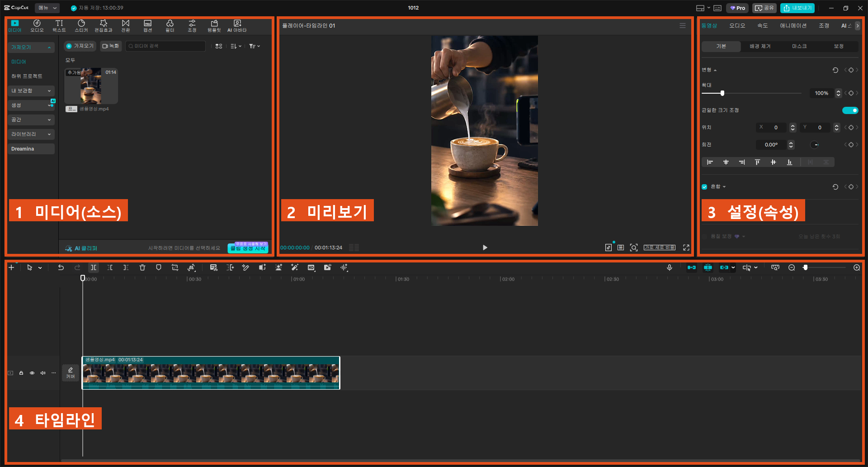Expand the 내 보관함 sidebar section
868x467 pixels.
[x=31, y=91]
